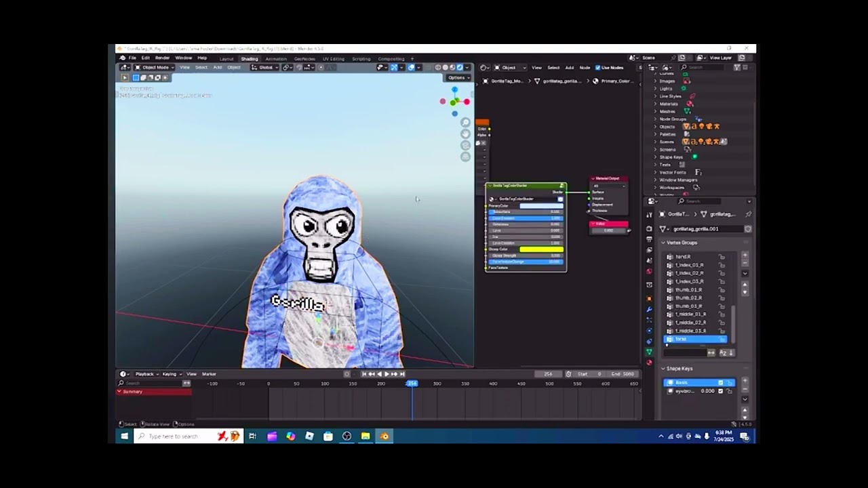Add a shape key with plus button
868x488 pixels.
[x=745, y=382]
